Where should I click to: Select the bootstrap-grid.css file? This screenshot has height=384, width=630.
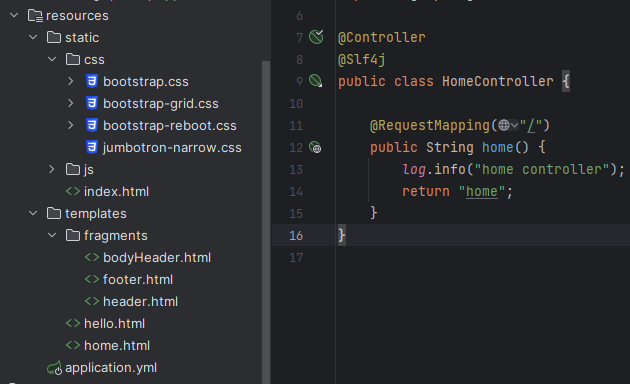pyautogui.click(x=161, y=104)
